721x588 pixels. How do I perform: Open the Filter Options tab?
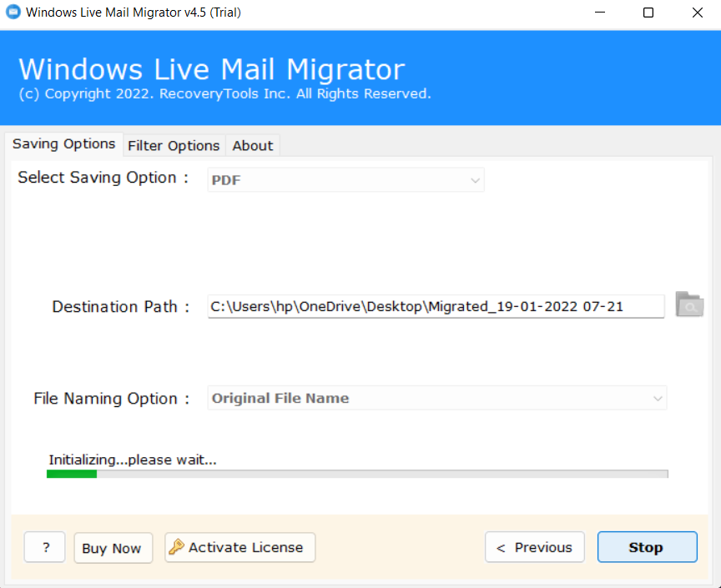coord(174,146)
